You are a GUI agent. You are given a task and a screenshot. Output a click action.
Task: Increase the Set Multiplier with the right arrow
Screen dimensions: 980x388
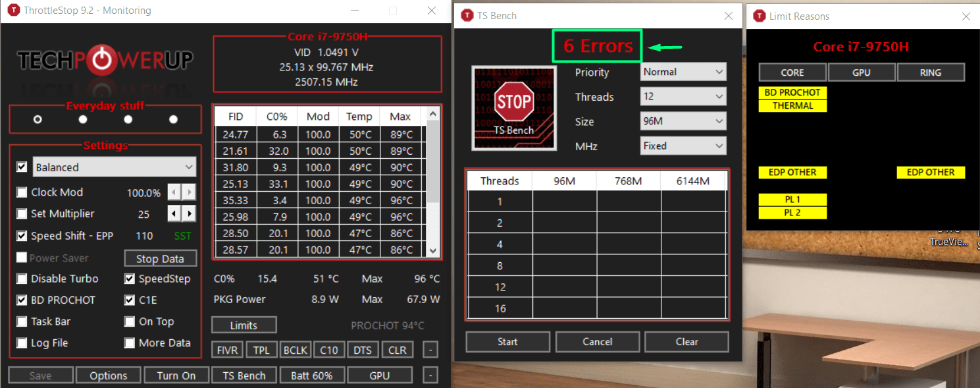click(190, 213)
